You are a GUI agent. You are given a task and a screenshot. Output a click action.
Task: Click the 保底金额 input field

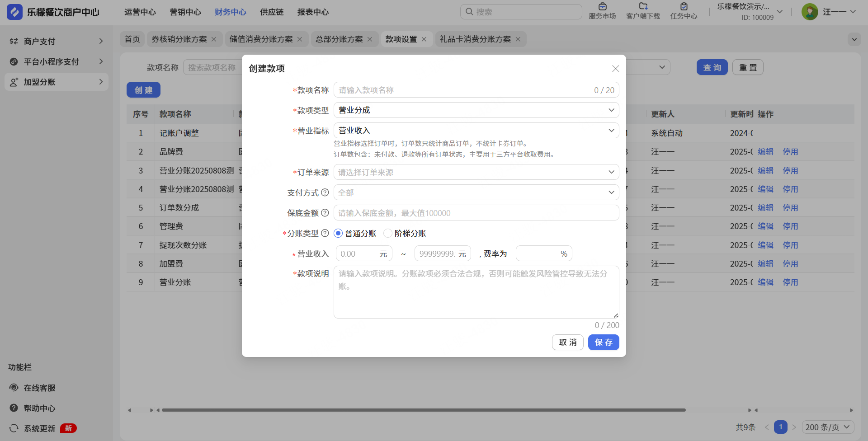pyautogui.click(x=476, y=213)
